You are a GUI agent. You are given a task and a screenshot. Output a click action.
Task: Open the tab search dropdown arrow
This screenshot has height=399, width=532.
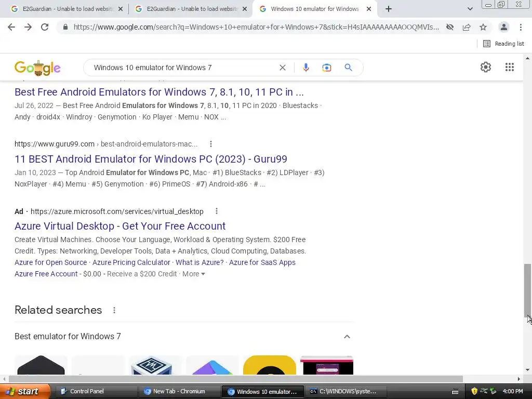coord(470,9)
